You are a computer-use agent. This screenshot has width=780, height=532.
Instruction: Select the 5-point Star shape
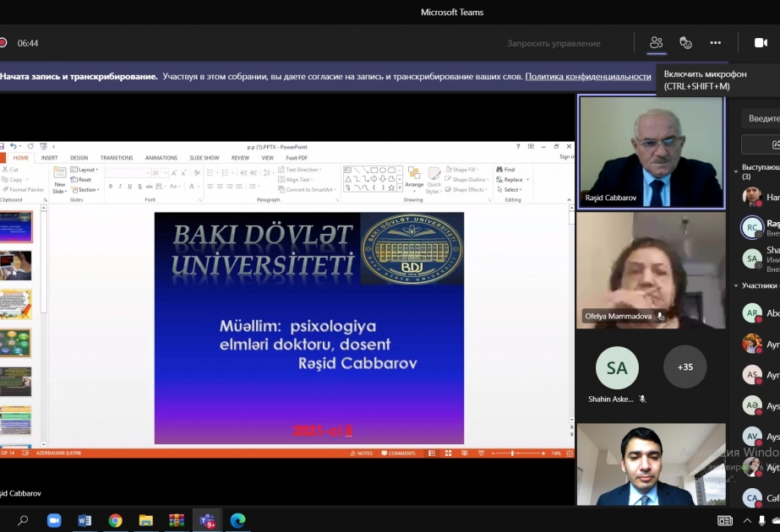tap(391, 187)
